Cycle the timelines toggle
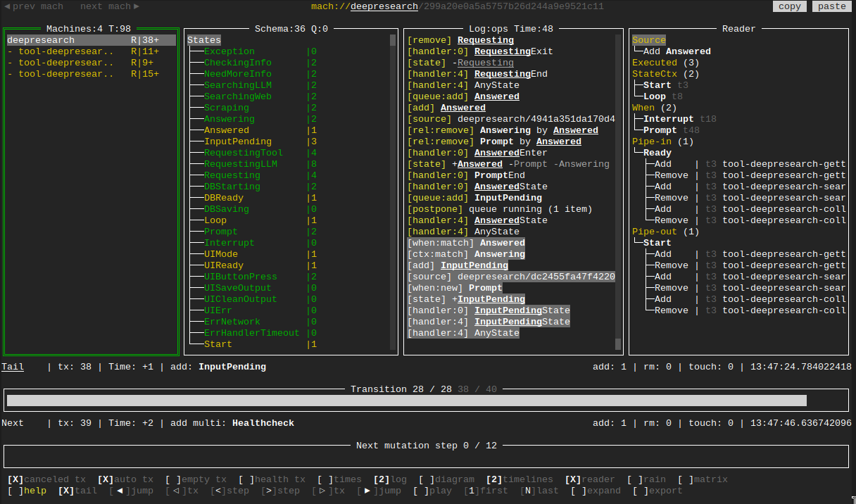Screen dimensions: 856x504 point(520,479)
